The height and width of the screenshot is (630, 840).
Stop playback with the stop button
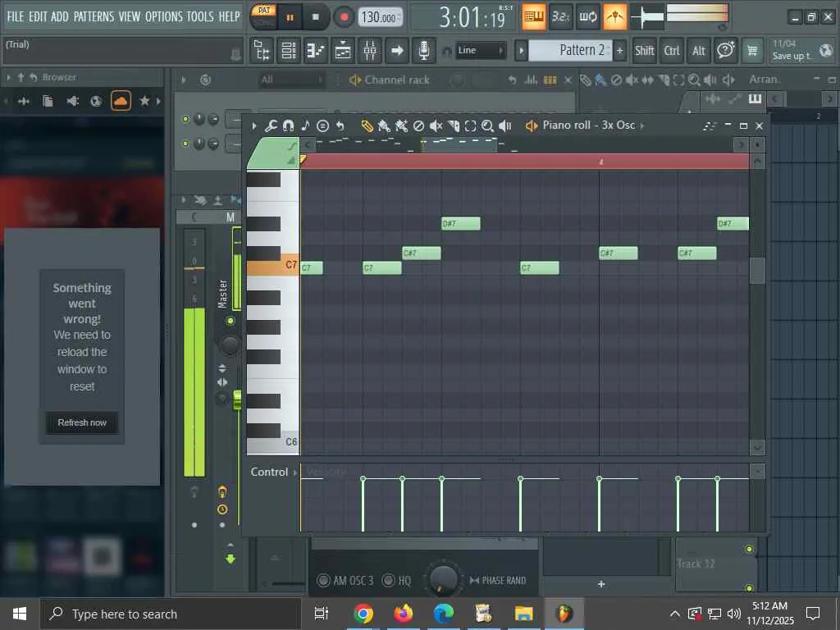point(316,17)
